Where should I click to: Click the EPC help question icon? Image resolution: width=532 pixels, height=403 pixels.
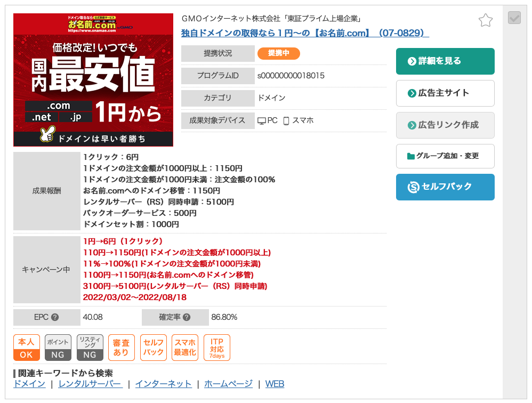[x=54, y=317]
